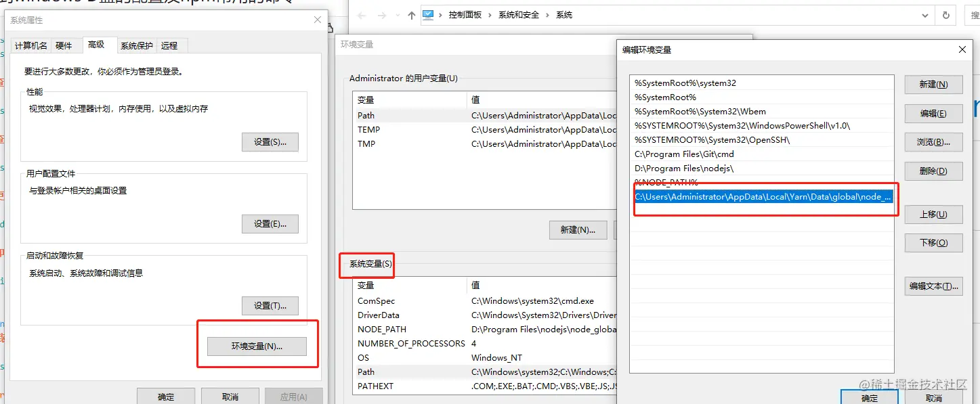
Task: Expand the chevron after 控制面板 breadcrumb
Action: pyautogui.click(x=490, y=15)
